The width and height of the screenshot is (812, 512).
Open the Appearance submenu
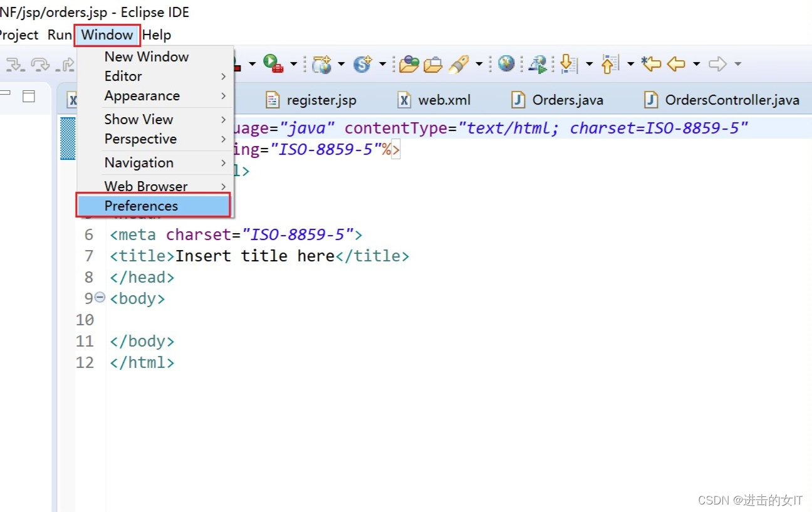point(155,96)
